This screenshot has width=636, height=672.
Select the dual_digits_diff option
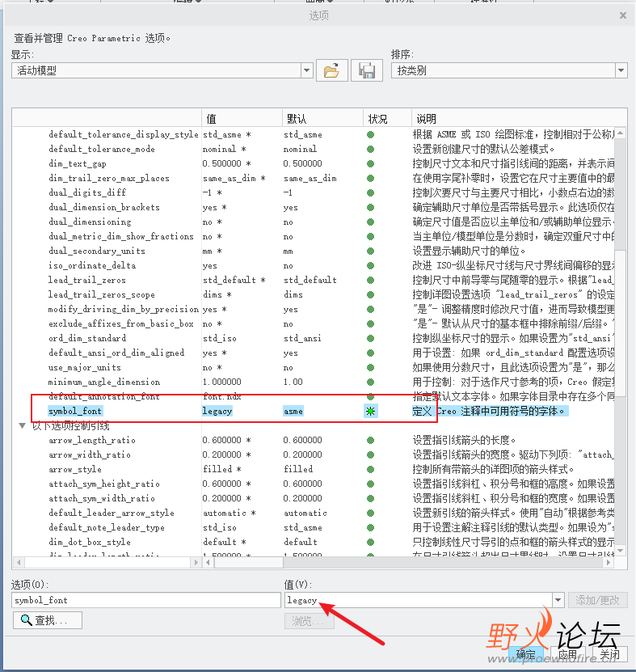tap(87, 192)
